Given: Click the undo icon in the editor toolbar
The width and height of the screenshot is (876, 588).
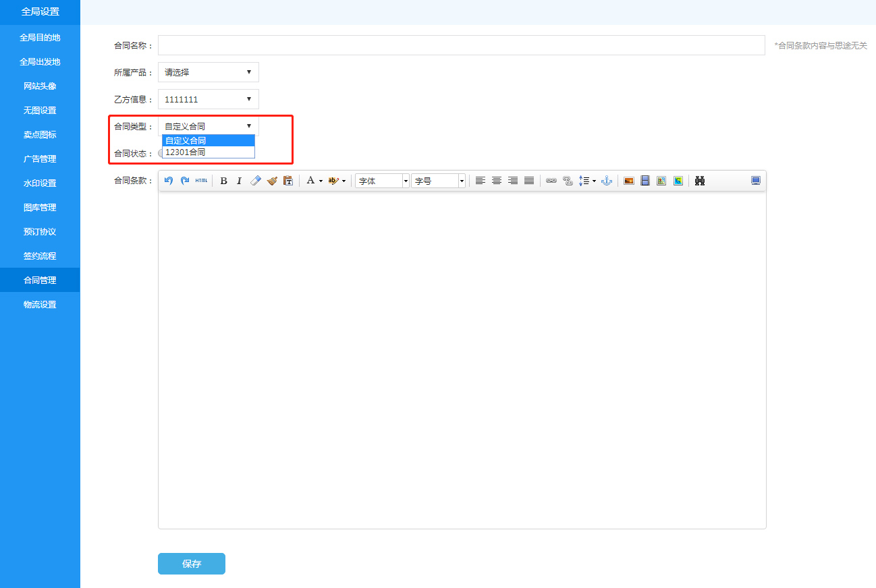Looking at the screenshot, I should coord(169,181).
